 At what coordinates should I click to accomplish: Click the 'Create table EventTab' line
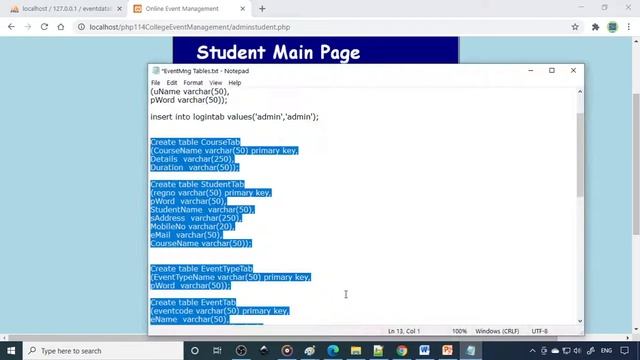(x=193, y=302)
